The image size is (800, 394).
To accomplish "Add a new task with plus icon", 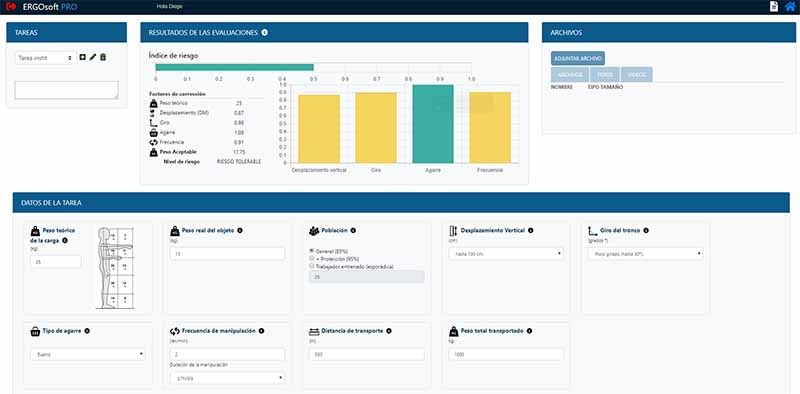I will click(83, 58).
